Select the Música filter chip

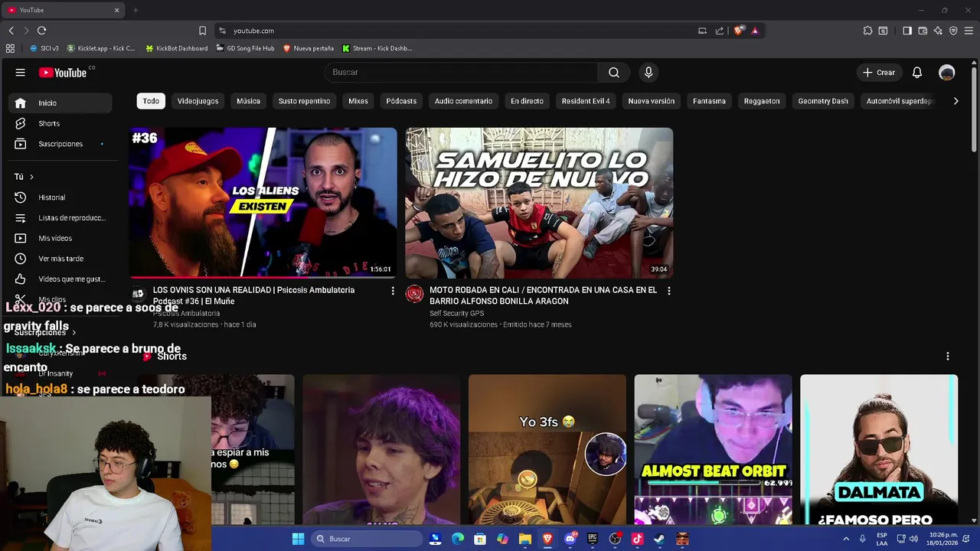click(248, 101)
